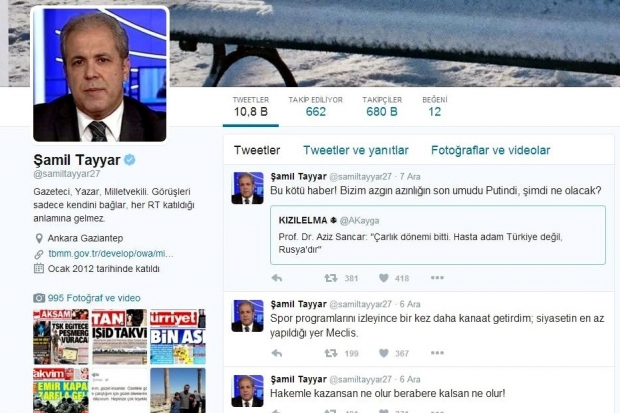
Task: Open the tbmm.gov.tr profile link
Action: point(111,254)
